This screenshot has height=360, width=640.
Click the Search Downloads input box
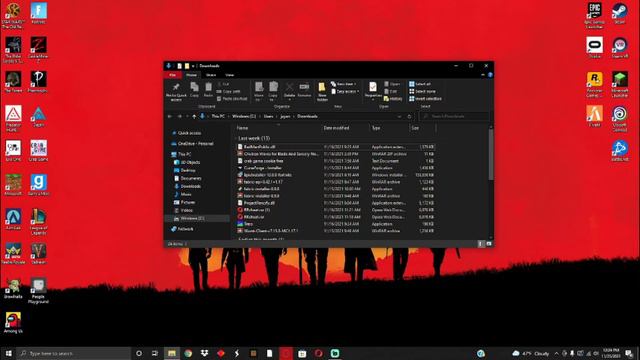click(454, 116)
